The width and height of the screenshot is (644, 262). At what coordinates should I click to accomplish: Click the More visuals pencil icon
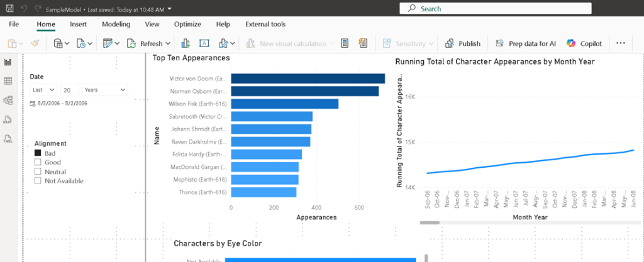(224, 43)
